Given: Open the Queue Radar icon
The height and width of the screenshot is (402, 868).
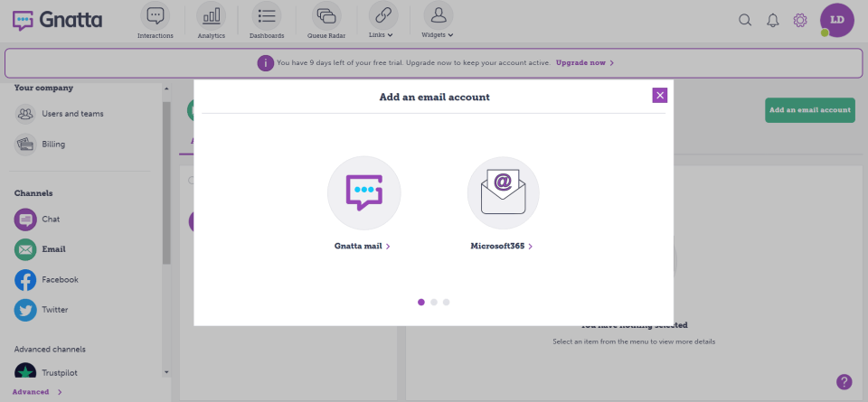Looking at the screenshot, I should 326,16.
